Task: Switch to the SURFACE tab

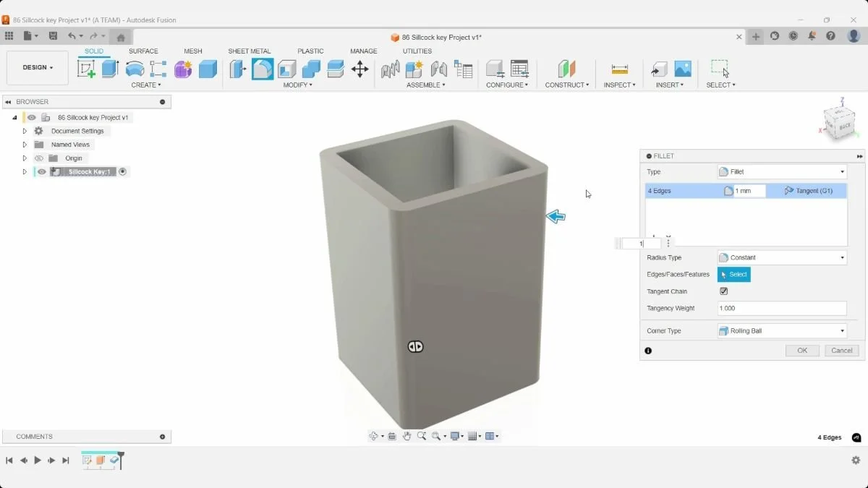Action: [143, 51]
